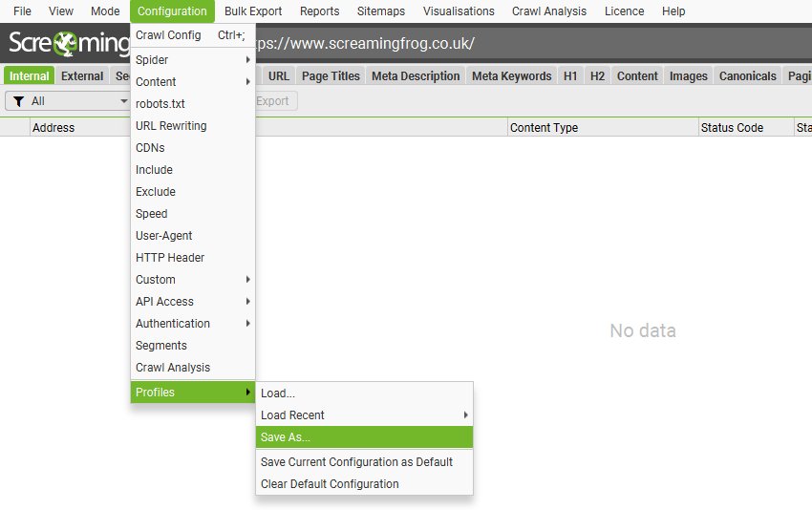
Task: Choose Crawl Config from the menu
Action: click(x=193, y=35)
